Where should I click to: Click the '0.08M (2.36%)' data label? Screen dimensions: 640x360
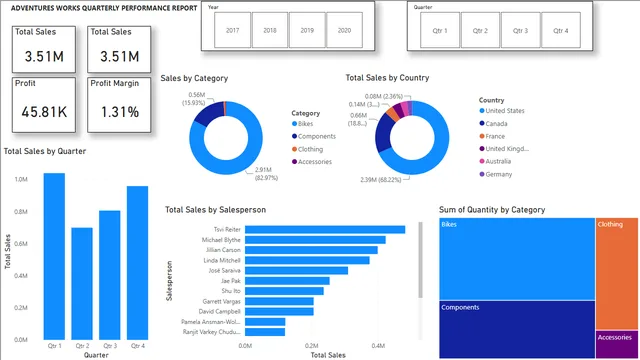(x=383, y=96)
